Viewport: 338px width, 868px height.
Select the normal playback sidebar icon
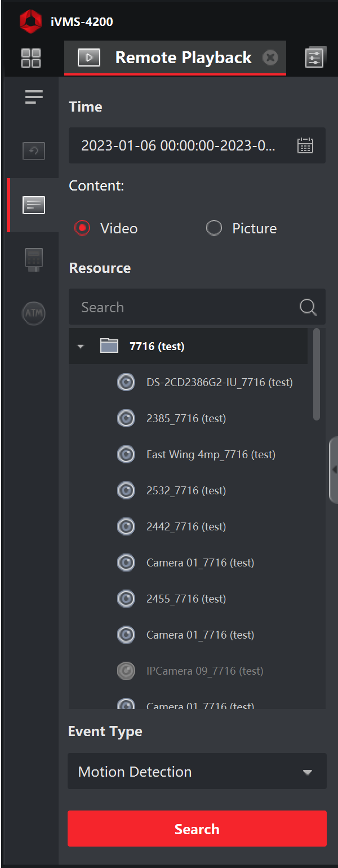(33, 151)
